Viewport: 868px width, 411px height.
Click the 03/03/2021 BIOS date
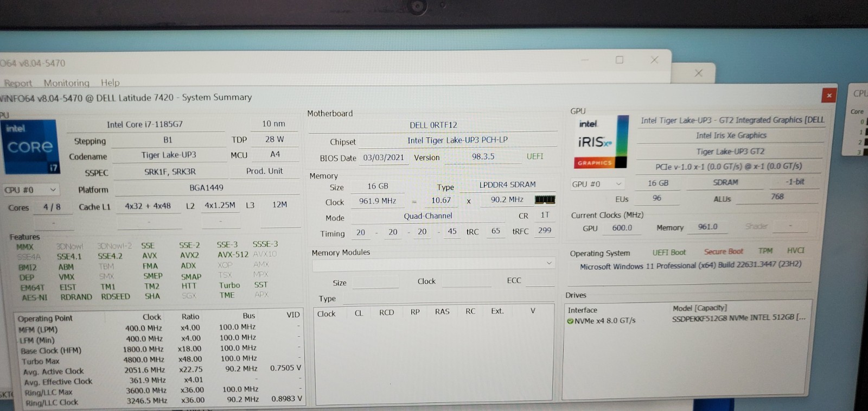click(x=384, y=157)
